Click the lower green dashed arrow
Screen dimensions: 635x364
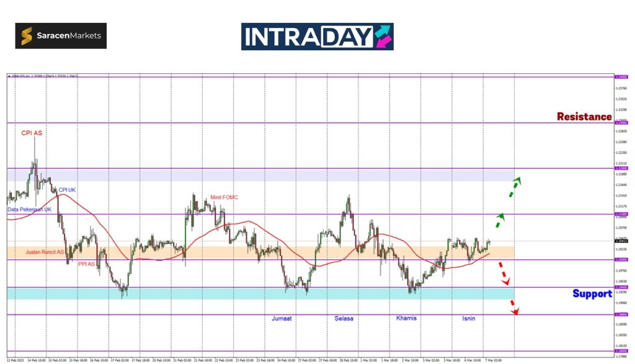coord(499,221)
